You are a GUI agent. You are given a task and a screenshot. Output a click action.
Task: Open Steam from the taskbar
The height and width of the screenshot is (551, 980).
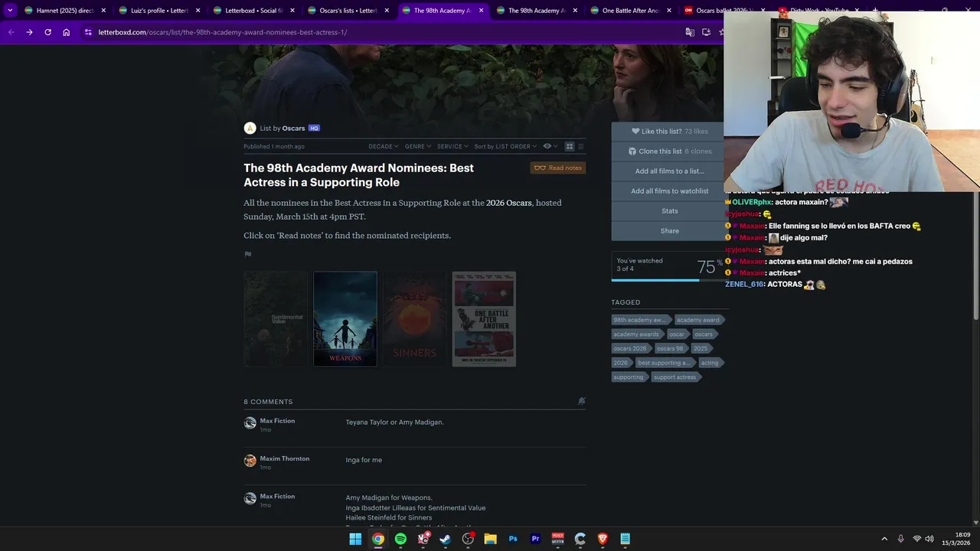(x=446, y=539)
